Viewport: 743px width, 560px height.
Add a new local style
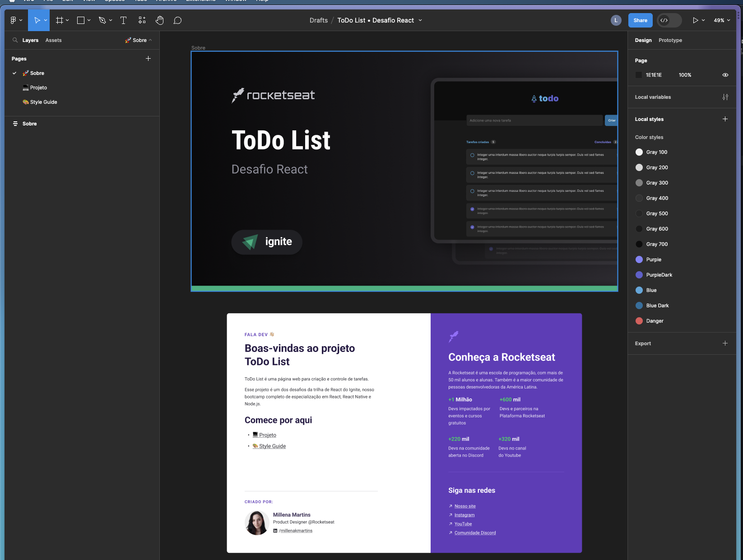(725, 119)
